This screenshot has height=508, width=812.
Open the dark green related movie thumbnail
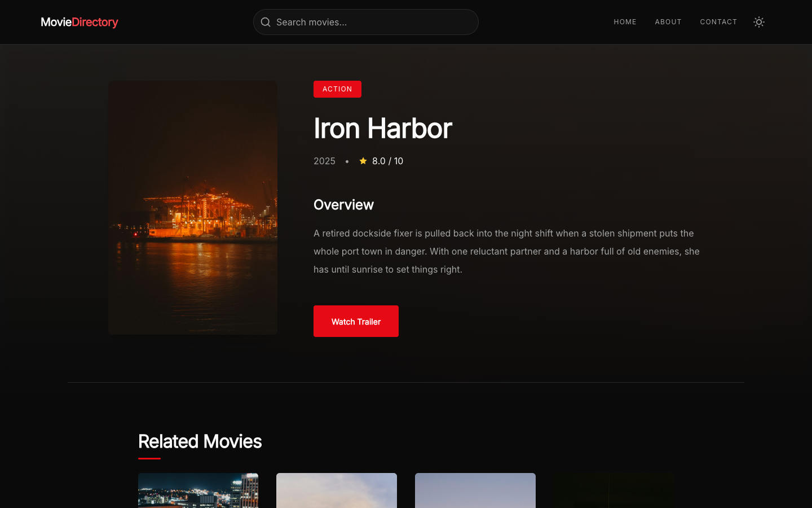coord(614,491)
